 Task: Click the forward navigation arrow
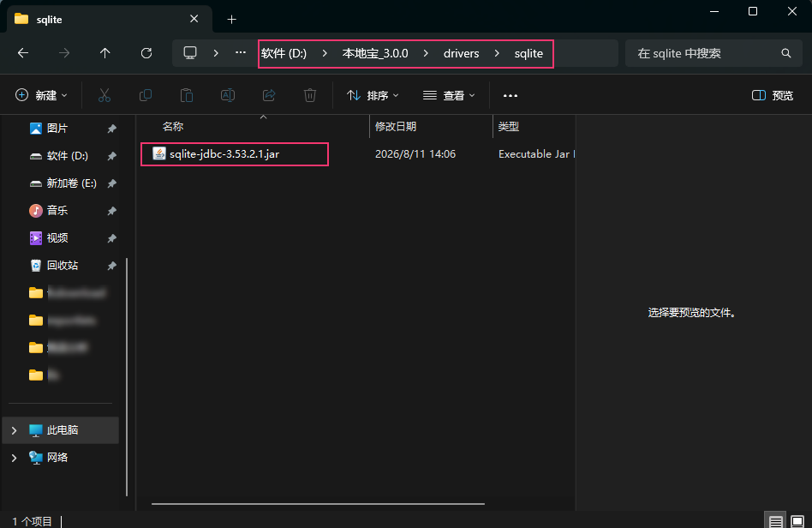(x=63, y=53)
